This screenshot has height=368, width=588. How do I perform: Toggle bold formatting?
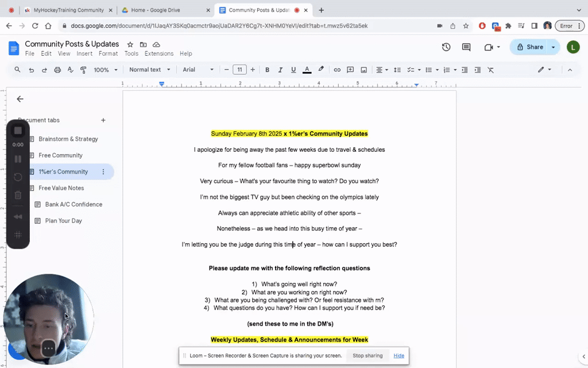267,70
